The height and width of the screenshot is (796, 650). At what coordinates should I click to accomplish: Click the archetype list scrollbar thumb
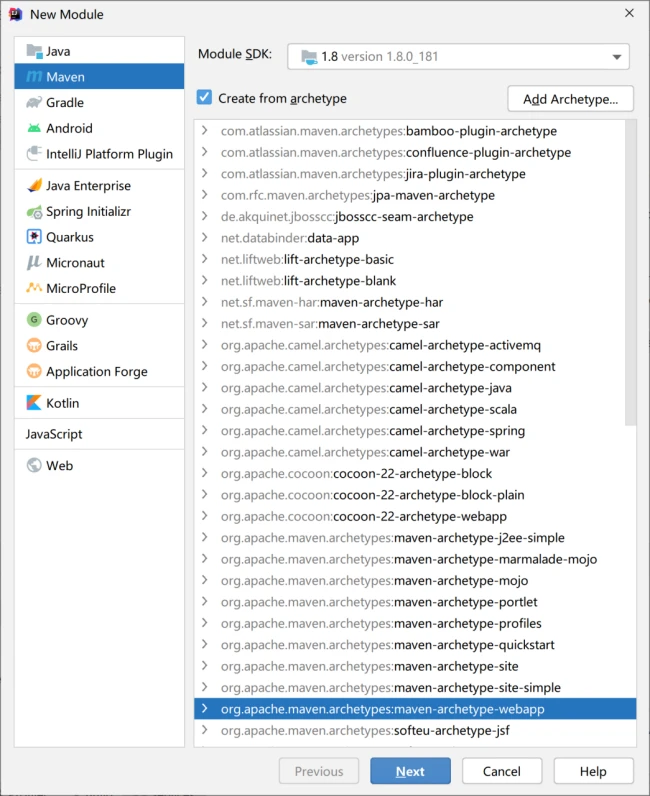(630, 273)
